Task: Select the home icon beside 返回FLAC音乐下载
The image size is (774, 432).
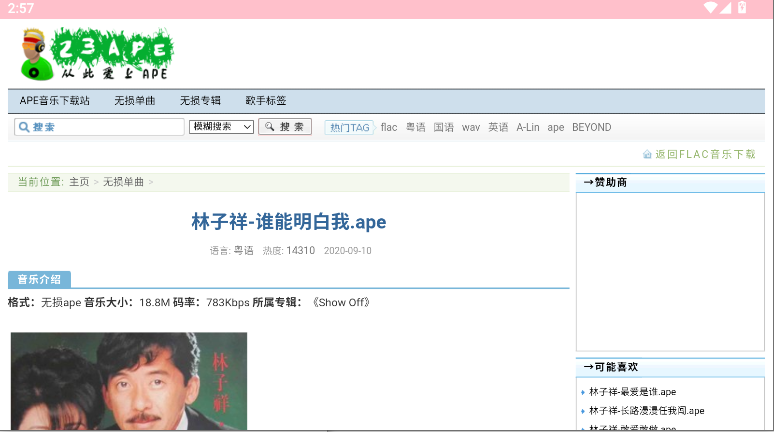Action: (647, 155)
